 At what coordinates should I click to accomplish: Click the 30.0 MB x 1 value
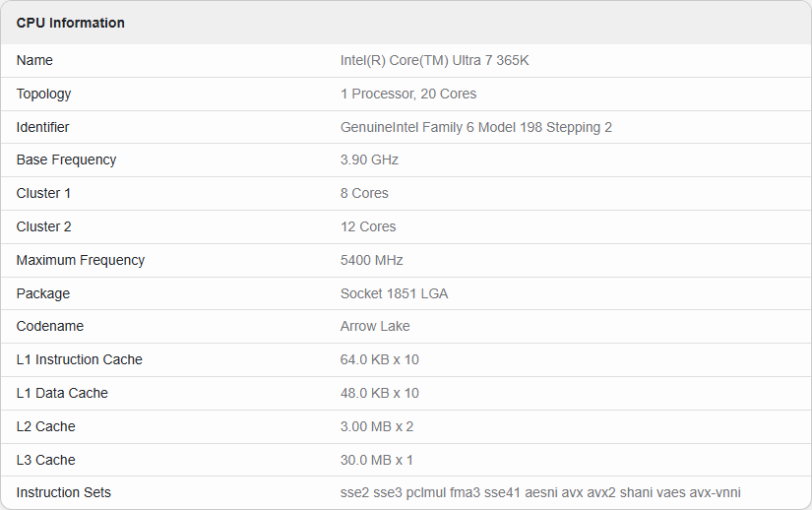pyautogui.click(x=377, y=460)
